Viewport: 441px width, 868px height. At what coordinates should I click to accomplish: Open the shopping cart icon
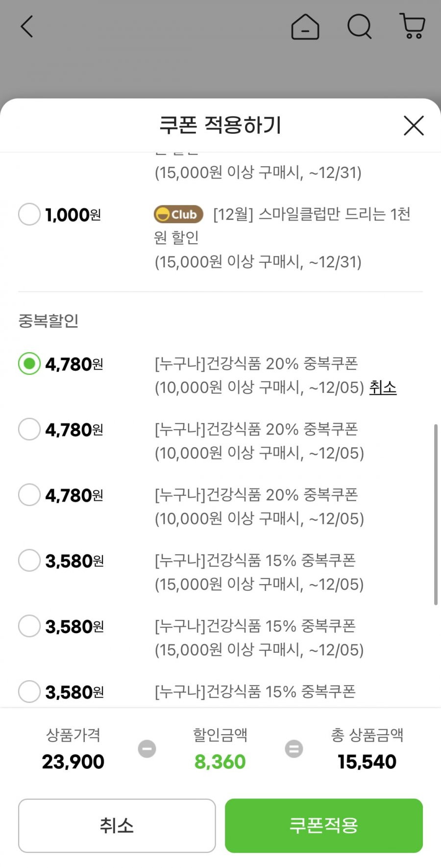pyautogui.click(x=413, y=26)
